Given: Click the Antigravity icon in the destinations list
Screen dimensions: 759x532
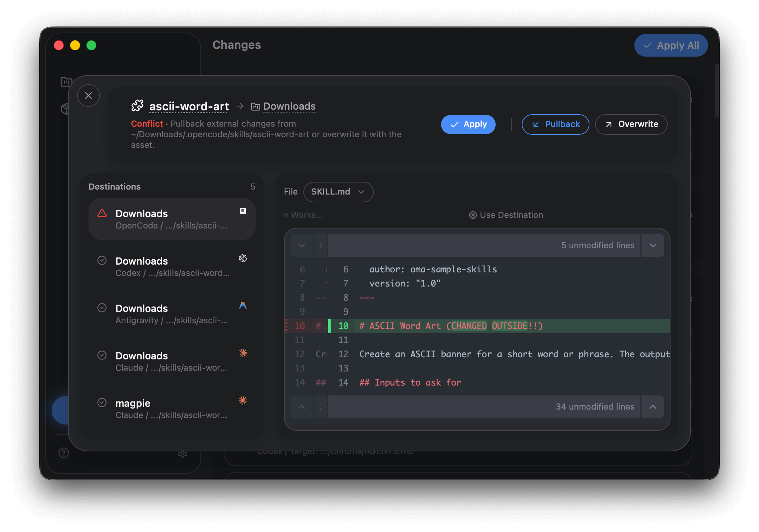Looking at the screenshot, I should pyautogui.click(x=243, y=306).
